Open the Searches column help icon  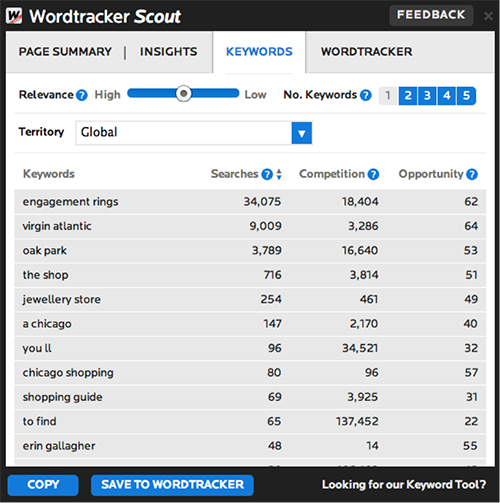pos(267,174)
